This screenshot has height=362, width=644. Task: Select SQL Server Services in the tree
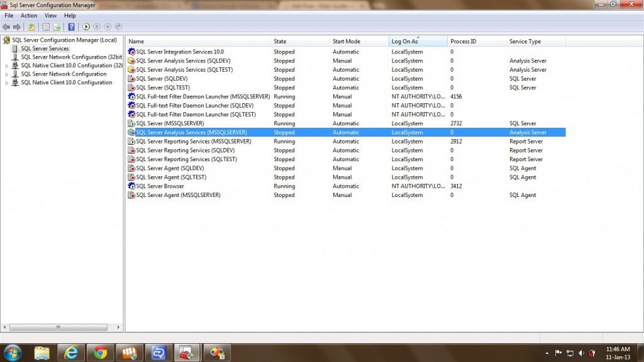45,48
